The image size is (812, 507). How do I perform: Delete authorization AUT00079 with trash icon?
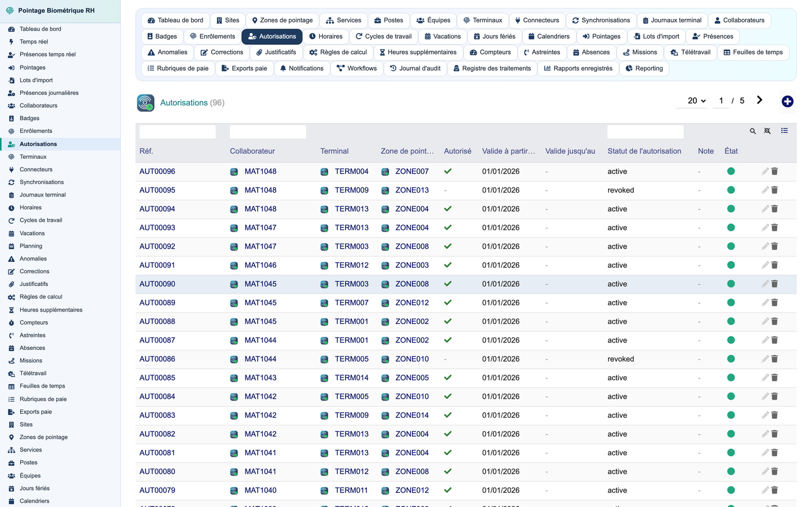[774, 490]
